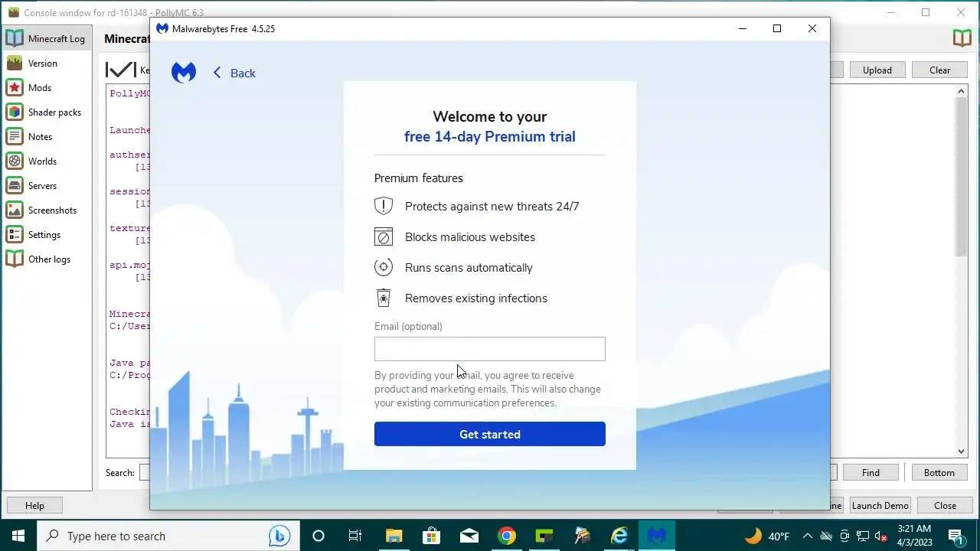This screenshot has height=551, width=980.
Task: Go back using the Back link
Action: click(234, 73)
